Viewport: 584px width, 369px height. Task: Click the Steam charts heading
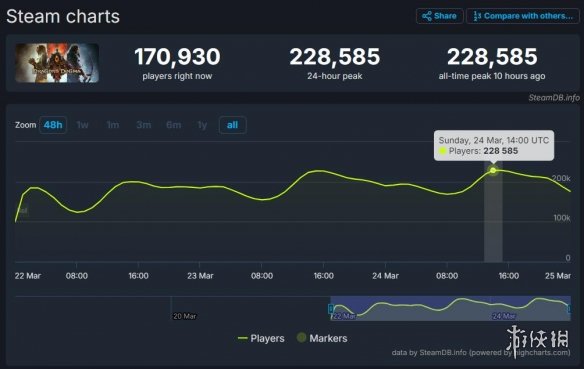(x=63, y=16)
